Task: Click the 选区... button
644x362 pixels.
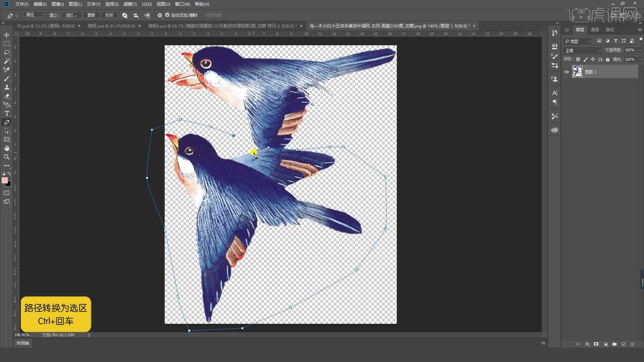Action: [71, 15]
